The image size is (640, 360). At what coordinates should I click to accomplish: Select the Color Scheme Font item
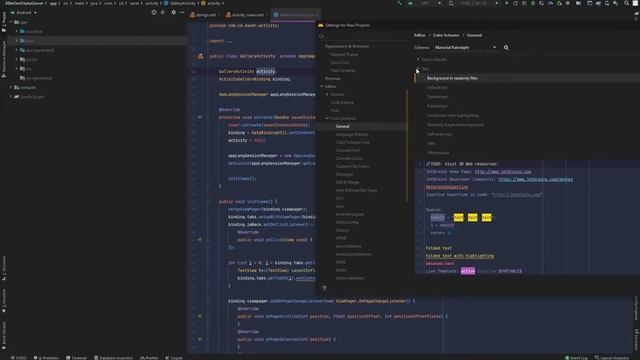point(353,142)
